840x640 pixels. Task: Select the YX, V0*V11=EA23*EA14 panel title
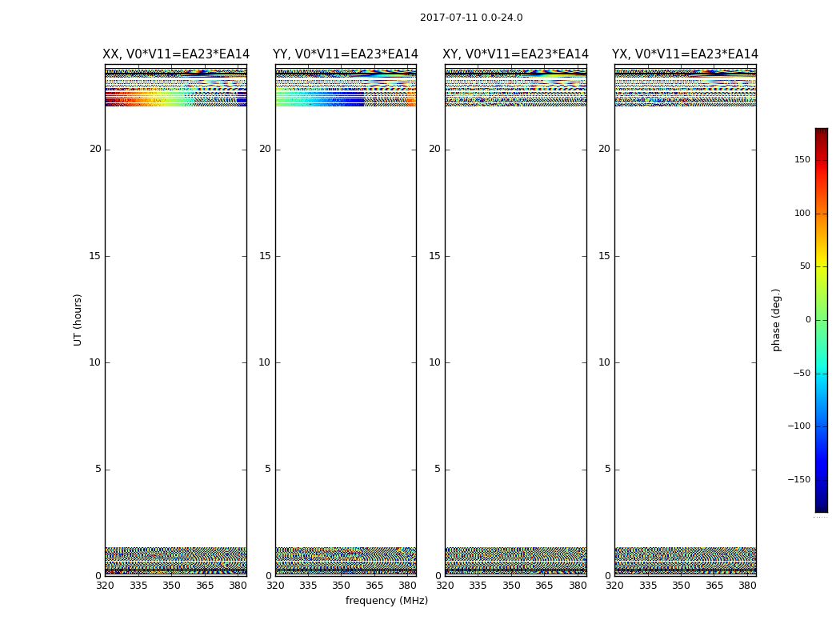pos(685,54)
